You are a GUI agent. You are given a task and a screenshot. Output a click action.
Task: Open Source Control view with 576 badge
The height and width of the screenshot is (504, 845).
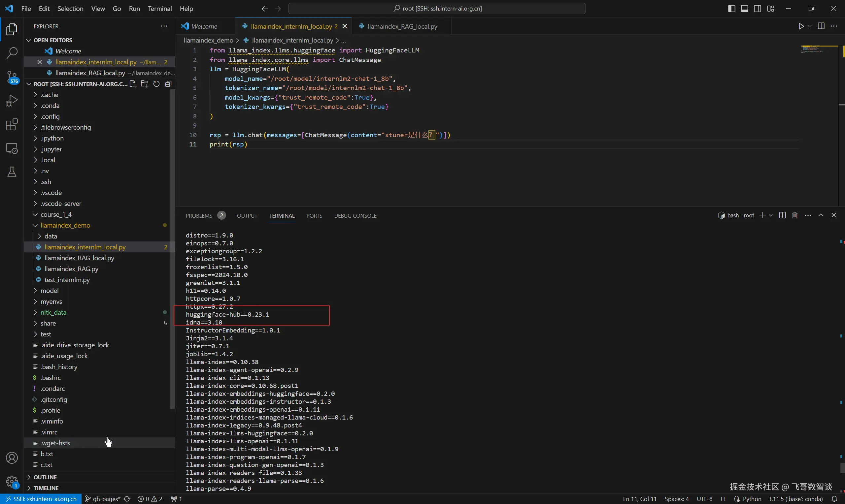pyautogui.click(x=12, y=77)
